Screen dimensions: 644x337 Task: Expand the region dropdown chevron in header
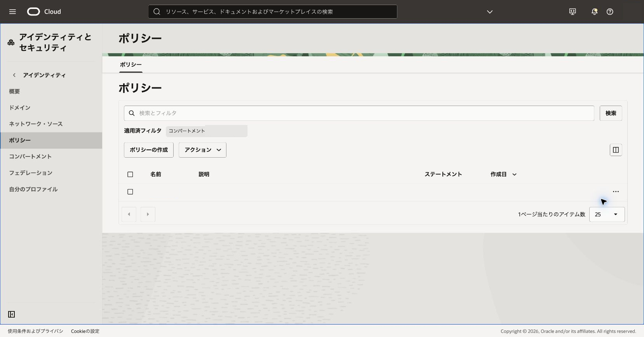(490, 12)
